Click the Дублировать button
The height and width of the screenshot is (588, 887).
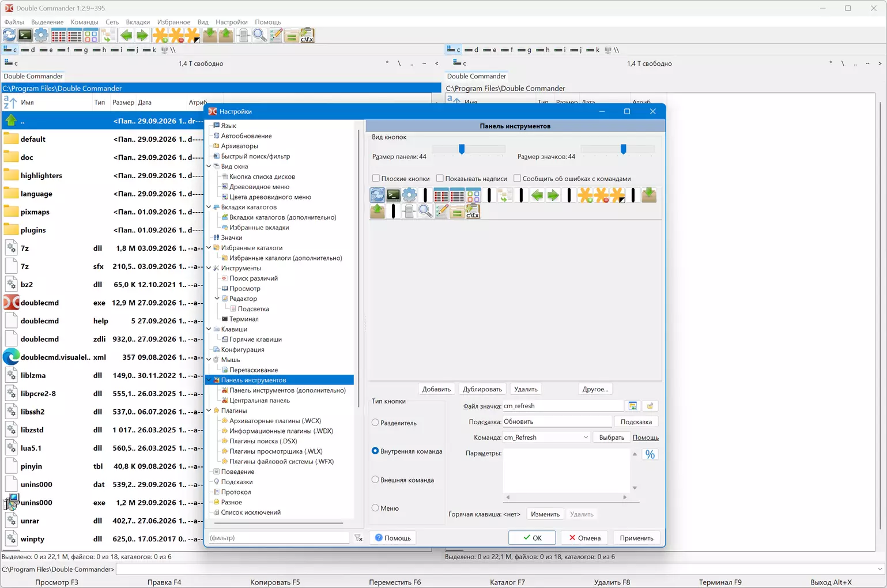[x=482, y=389]
